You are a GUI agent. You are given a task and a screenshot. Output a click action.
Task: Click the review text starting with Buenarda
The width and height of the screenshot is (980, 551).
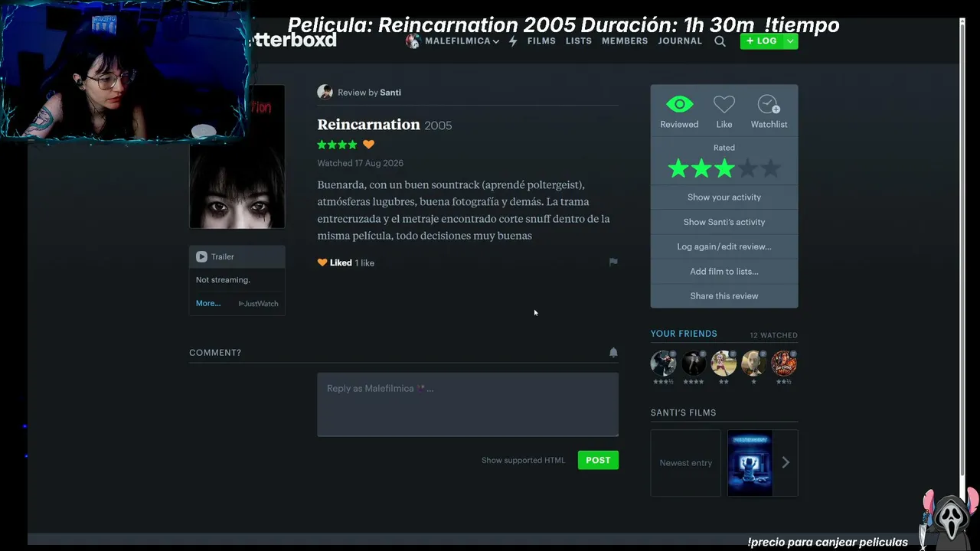pos(464,210)
